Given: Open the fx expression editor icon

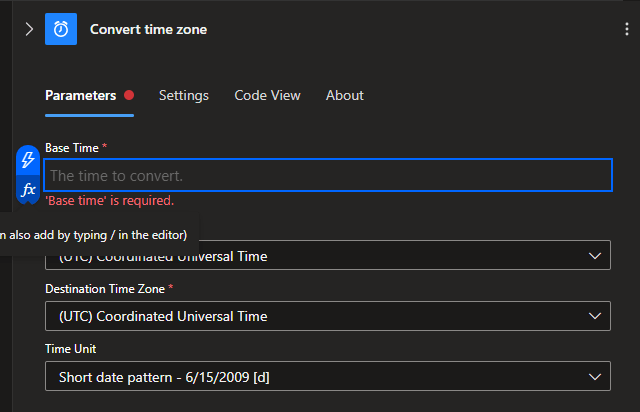Looking at the screenshot, I should point(28,189).
